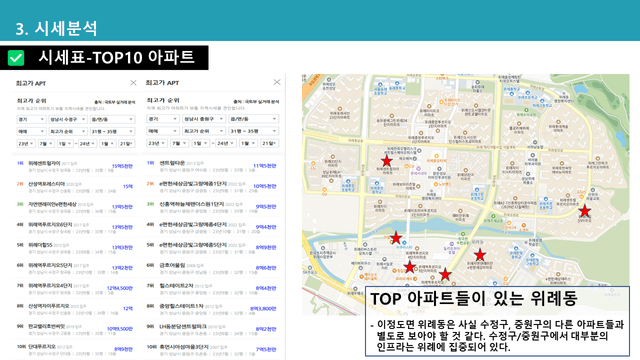640x360 pixels.
Task: Click the red star on the map's eastern curved road
Action: (x=584, y=211)
